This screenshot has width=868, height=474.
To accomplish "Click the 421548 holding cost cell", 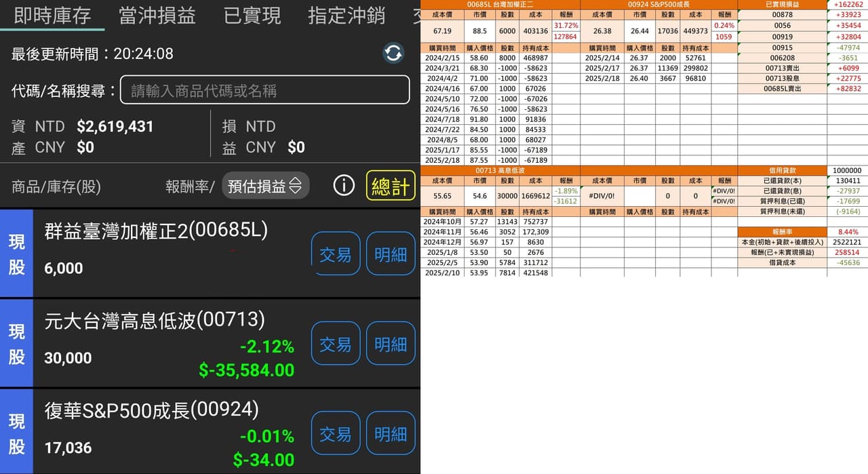I will pos(535,273).
